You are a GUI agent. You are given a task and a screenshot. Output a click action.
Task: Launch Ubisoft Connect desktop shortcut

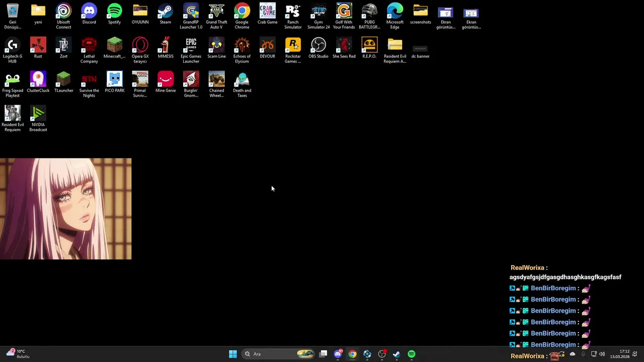[x=63, y=16]
